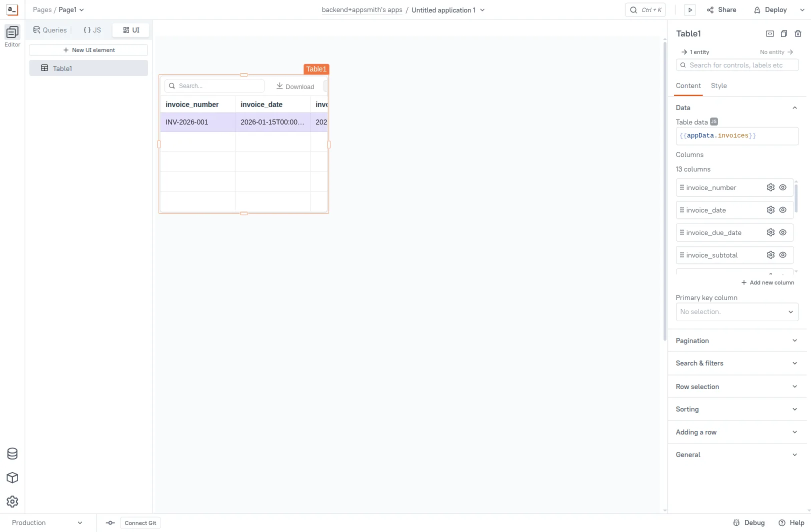
Task: Open the Settings gear in sidebar
Action: point(12,501)
